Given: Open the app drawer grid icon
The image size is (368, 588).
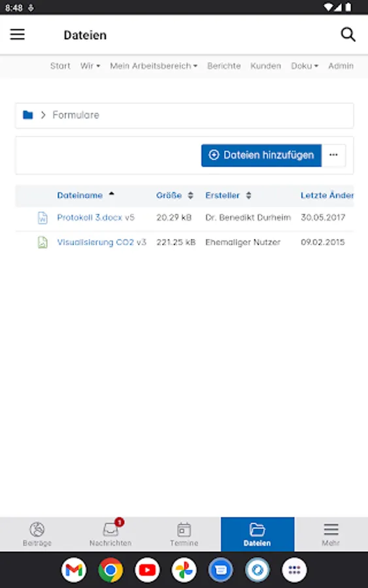Looking at the screenshot, I should 295,570.
